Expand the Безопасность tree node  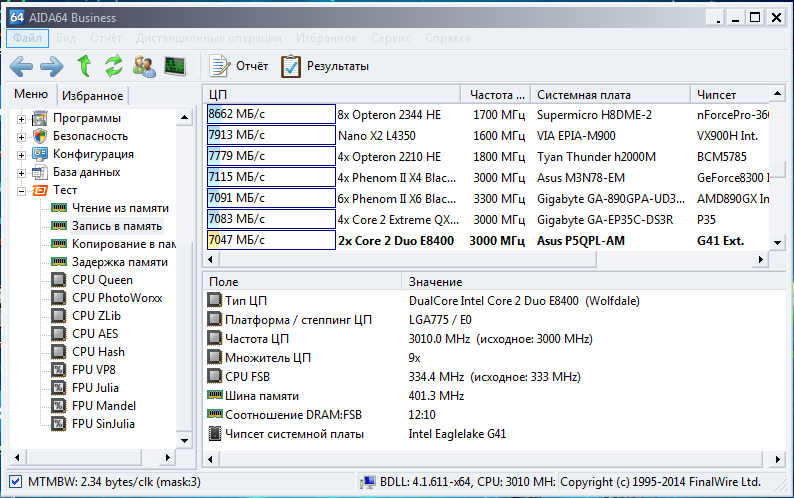tap(22, 136)
